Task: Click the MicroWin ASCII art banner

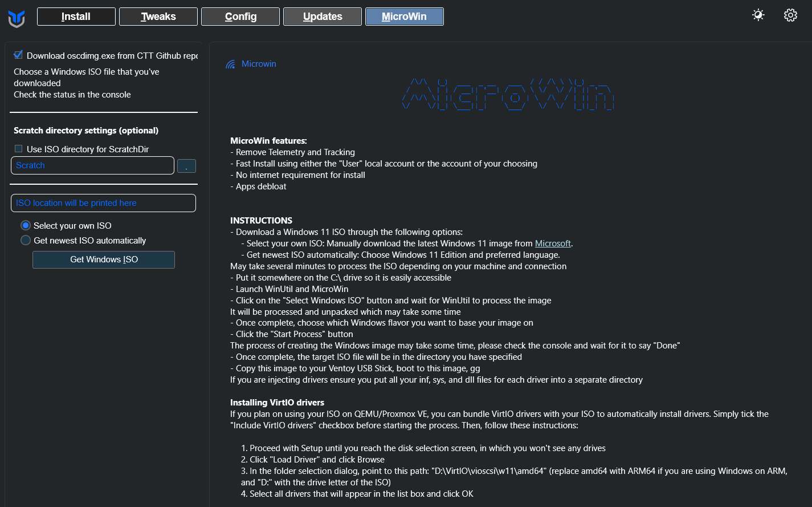Action: pyautogui.click(x=508, y=94)
